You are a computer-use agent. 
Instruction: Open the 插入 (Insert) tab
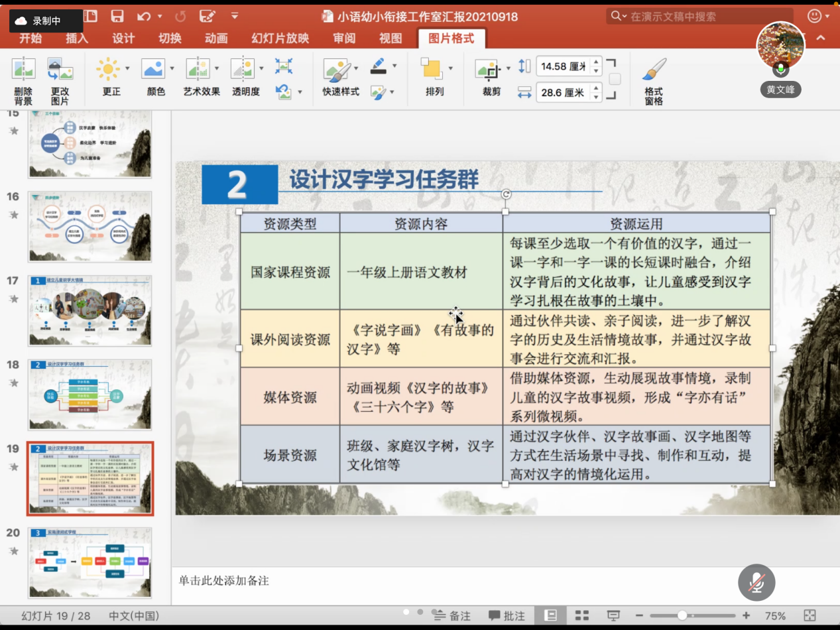77,38
